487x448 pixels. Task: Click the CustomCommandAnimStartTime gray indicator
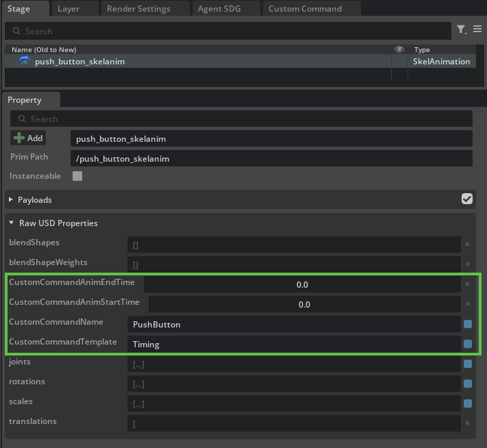467,304
